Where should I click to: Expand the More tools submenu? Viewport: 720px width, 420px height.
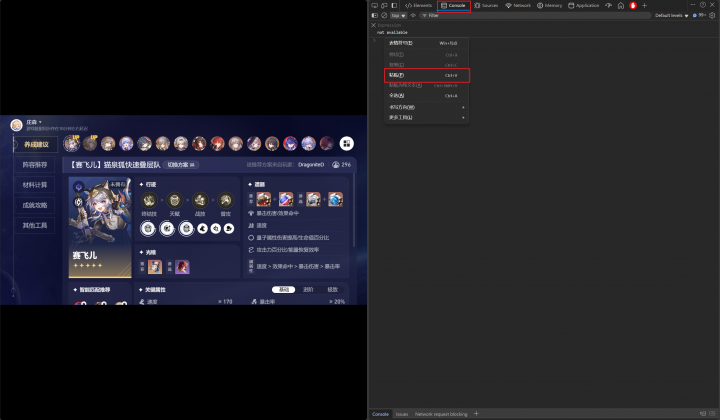(426, 118)
